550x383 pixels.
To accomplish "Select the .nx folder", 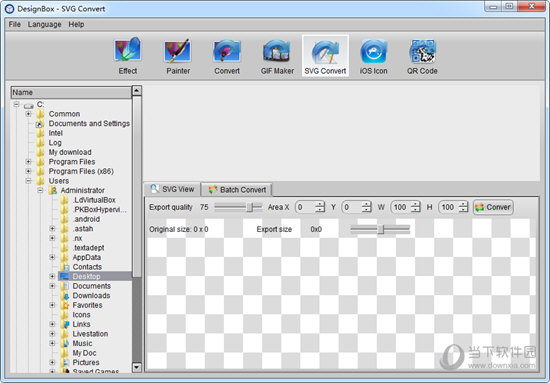I will tap(77, 238).
